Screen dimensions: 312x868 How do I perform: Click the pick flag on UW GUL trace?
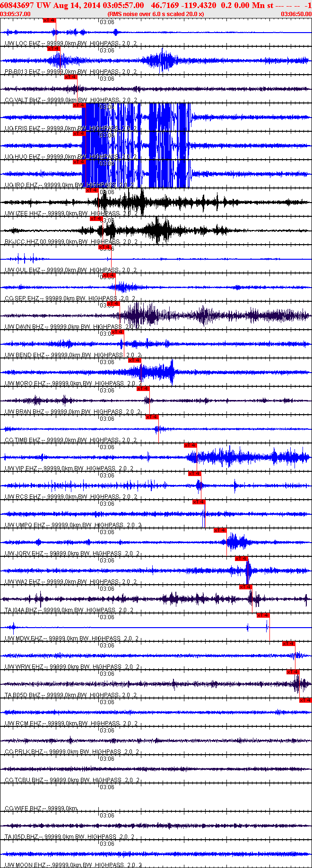coord(104,247)
